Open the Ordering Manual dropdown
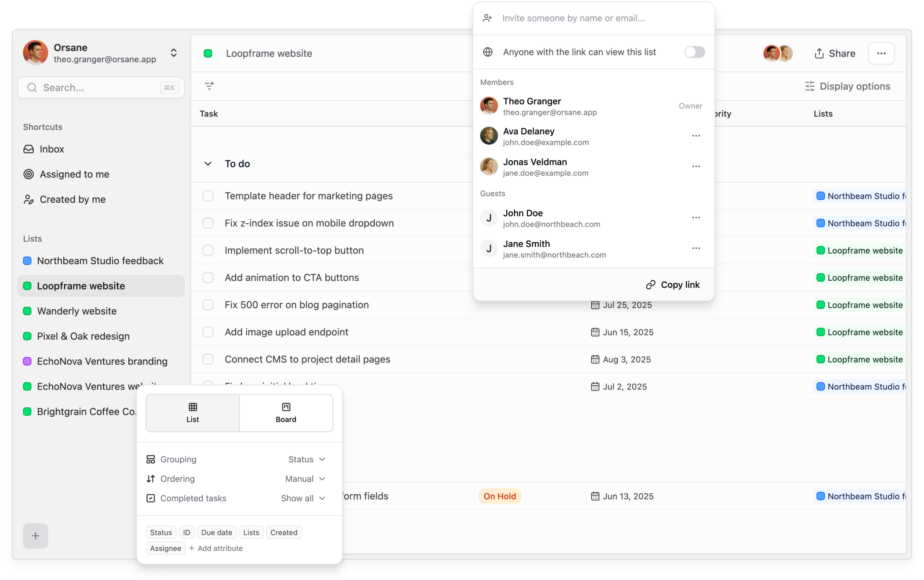 coord(305,479)
